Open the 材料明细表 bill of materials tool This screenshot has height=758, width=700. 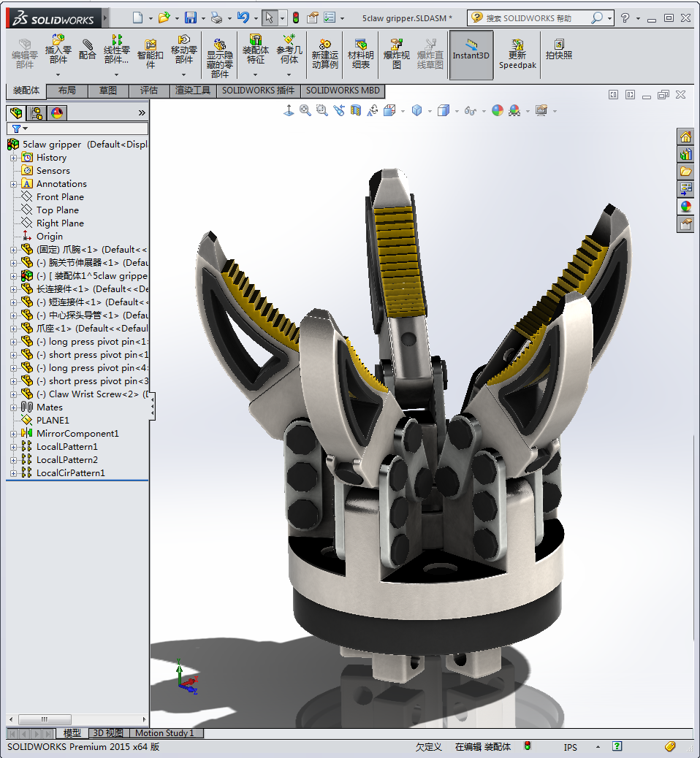360,54
